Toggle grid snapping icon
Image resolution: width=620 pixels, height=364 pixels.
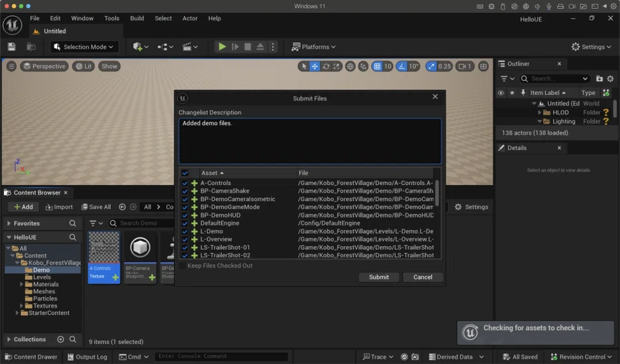(378, 66)
